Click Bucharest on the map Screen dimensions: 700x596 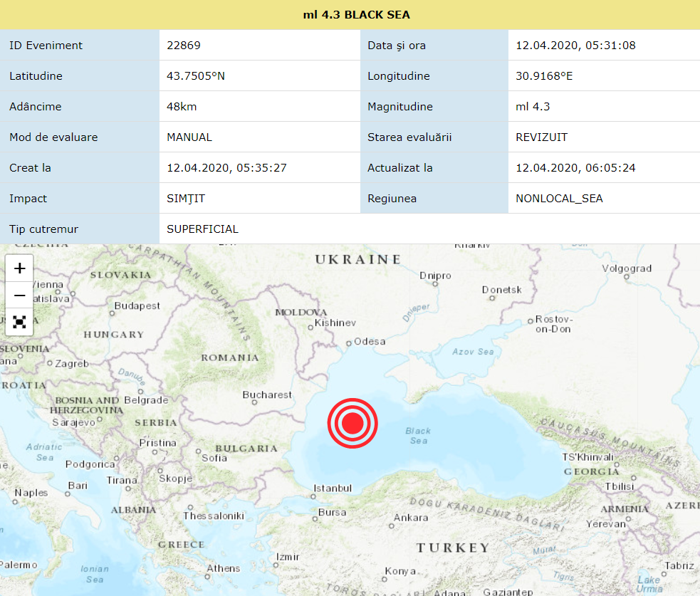(267, 394)
